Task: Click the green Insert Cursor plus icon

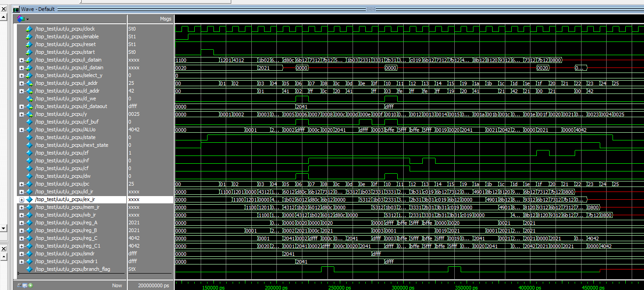Action: pyautogui.click(x=31, y=285)
